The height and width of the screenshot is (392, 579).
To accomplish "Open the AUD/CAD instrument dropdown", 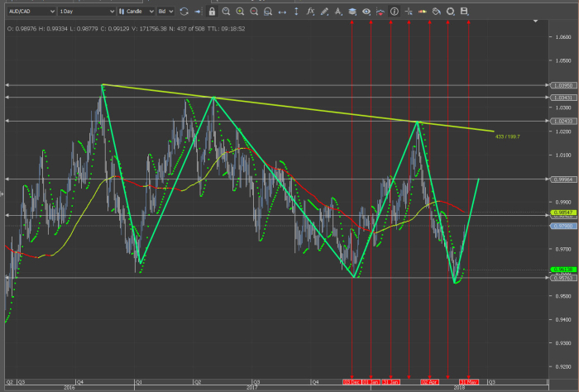I will [x=31, y=12].
